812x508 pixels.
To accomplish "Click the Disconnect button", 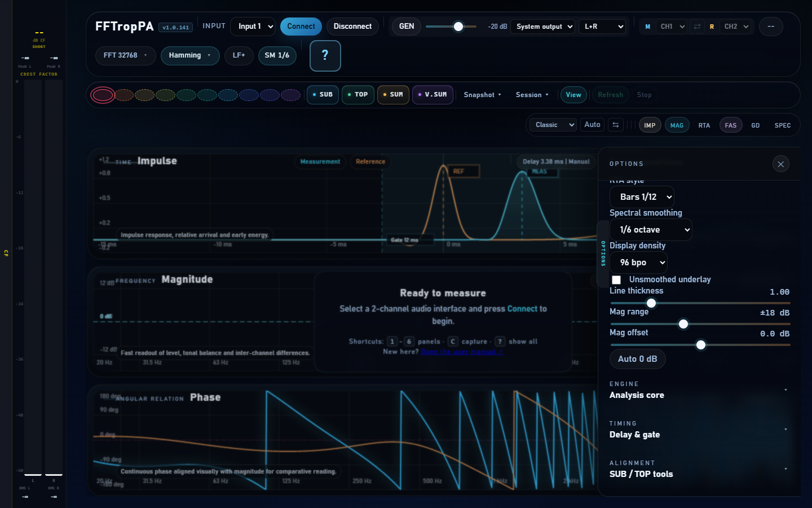I will (x=352, y=27).
